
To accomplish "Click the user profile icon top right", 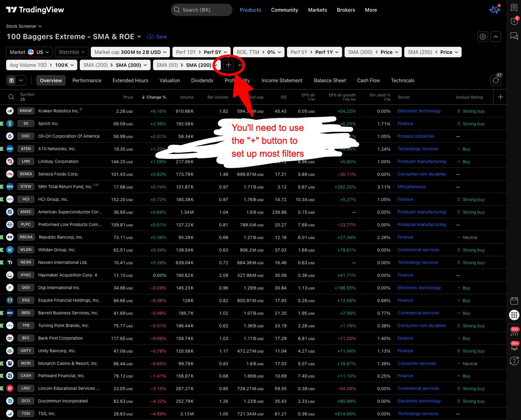I will [x=495, y=10].
